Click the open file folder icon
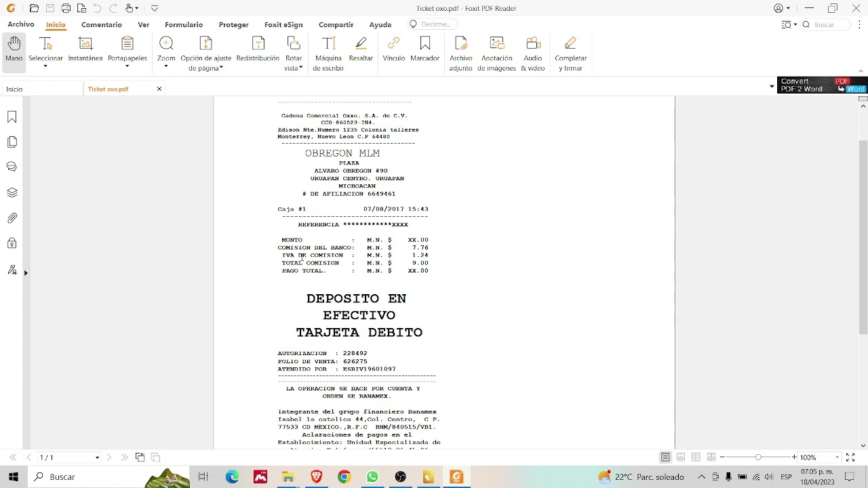Image resolution: width=868 pixels, height=488 pixels. point(34,8)
